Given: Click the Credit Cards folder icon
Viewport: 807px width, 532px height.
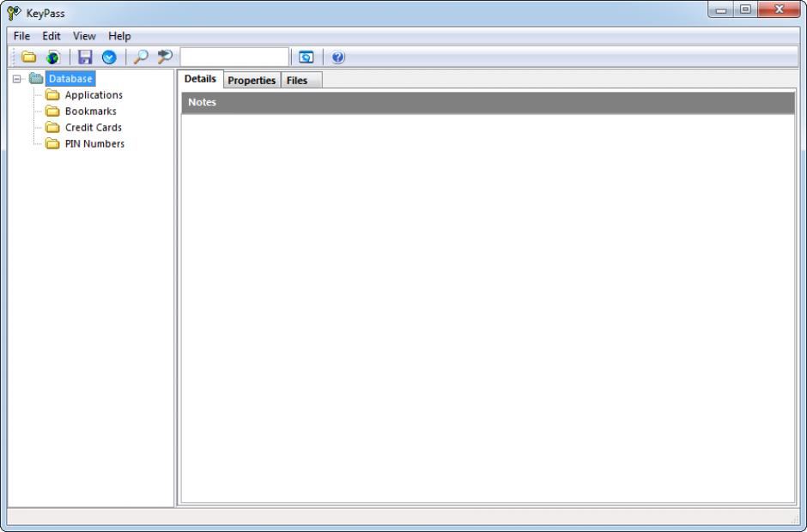Looking at the screenshot, I should pos(52,127).
